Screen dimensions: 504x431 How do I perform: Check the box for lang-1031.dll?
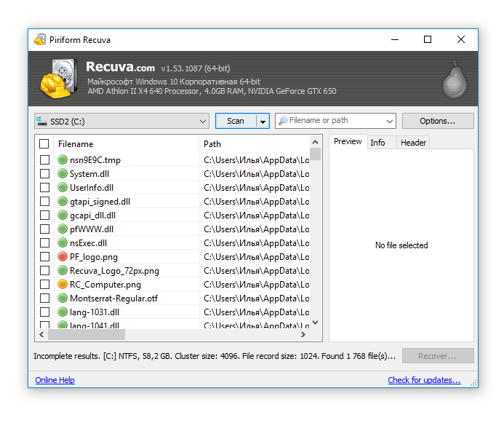click(x=44, y=312)
